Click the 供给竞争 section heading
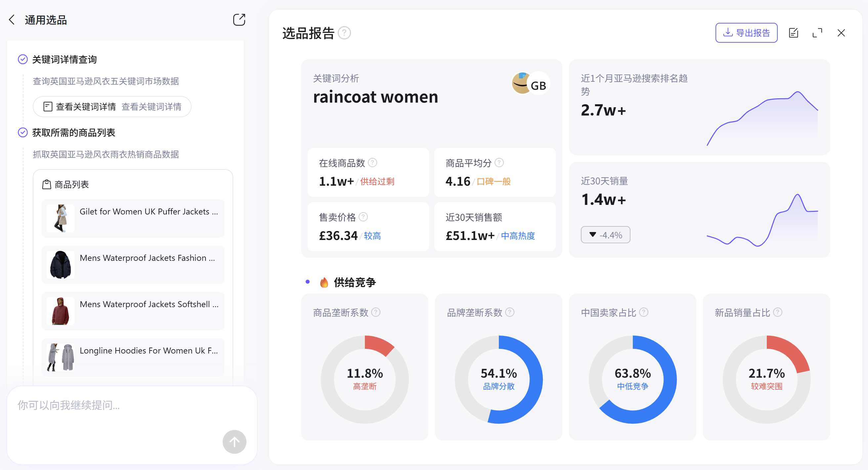The height and width of the screenshot is (470, 868). point(355,282)
